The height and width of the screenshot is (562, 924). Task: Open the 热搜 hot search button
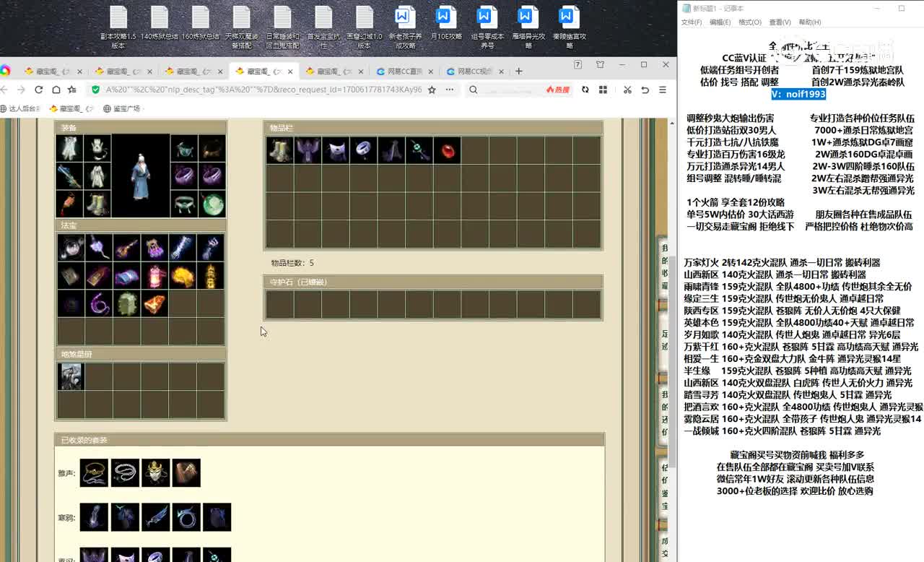pos(557,90)
